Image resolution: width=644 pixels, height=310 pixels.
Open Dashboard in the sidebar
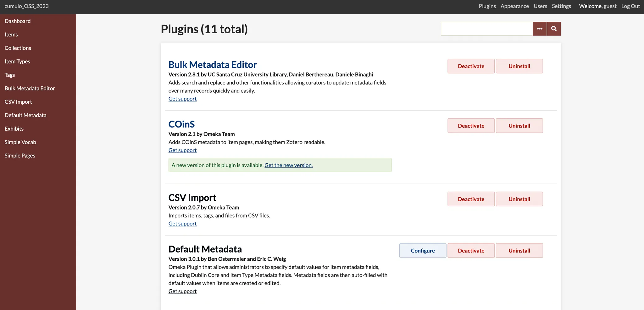tap(18, 21)
